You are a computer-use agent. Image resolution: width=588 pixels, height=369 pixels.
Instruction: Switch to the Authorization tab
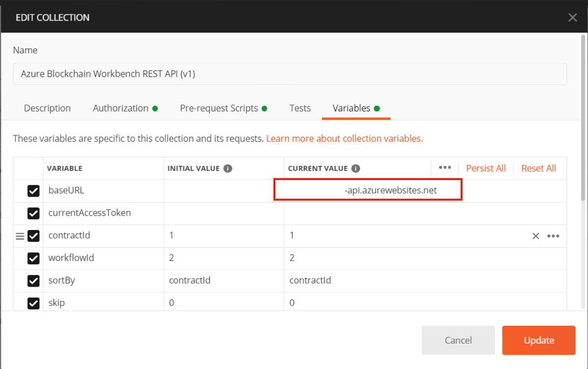pyautogui.click(x=121, y=108)
